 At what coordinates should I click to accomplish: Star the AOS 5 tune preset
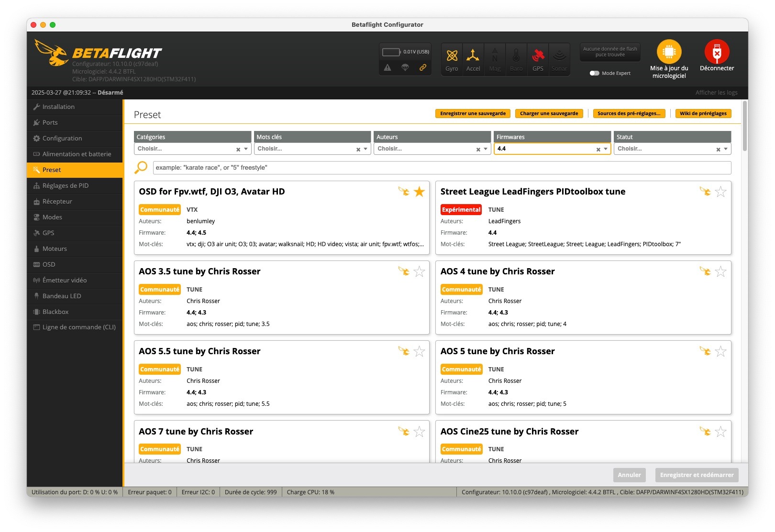point(720,351)
